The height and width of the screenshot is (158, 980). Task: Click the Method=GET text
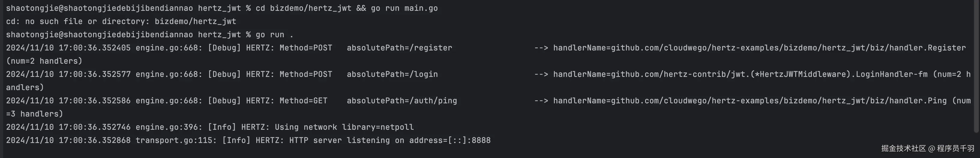coord(303,101)
